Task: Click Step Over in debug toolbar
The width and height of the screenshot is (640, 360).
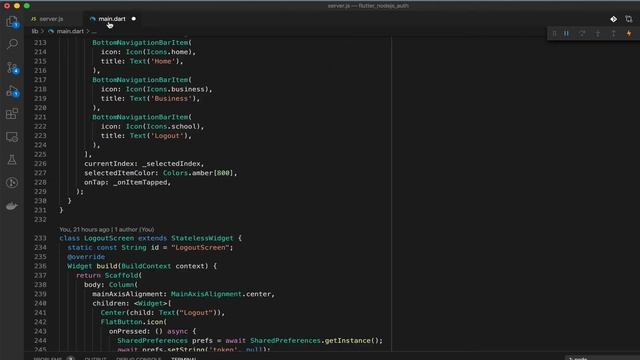Action: (582, 33)
